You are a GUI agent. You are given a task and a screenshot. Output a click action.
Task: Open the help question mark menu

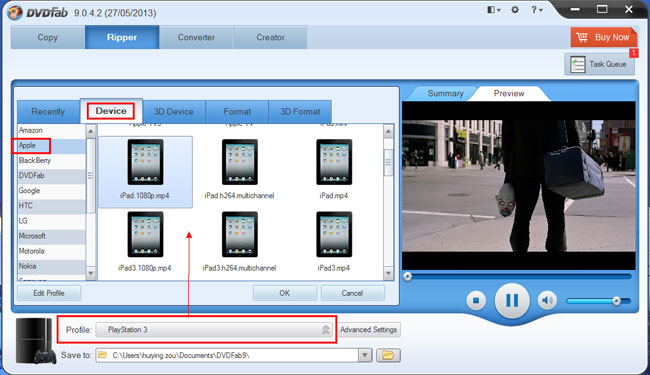coord(536,10)
